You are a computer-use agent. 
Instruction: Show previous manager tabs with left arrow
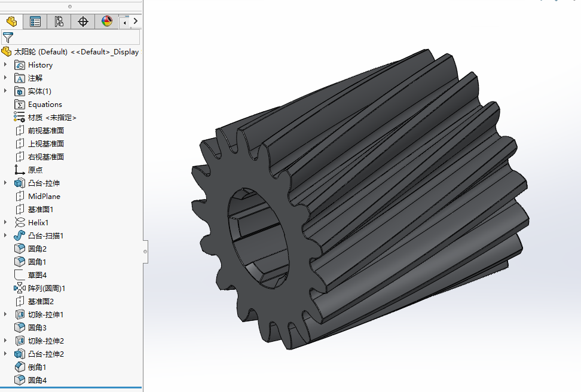pyautogui.click(x=124, y=23)
